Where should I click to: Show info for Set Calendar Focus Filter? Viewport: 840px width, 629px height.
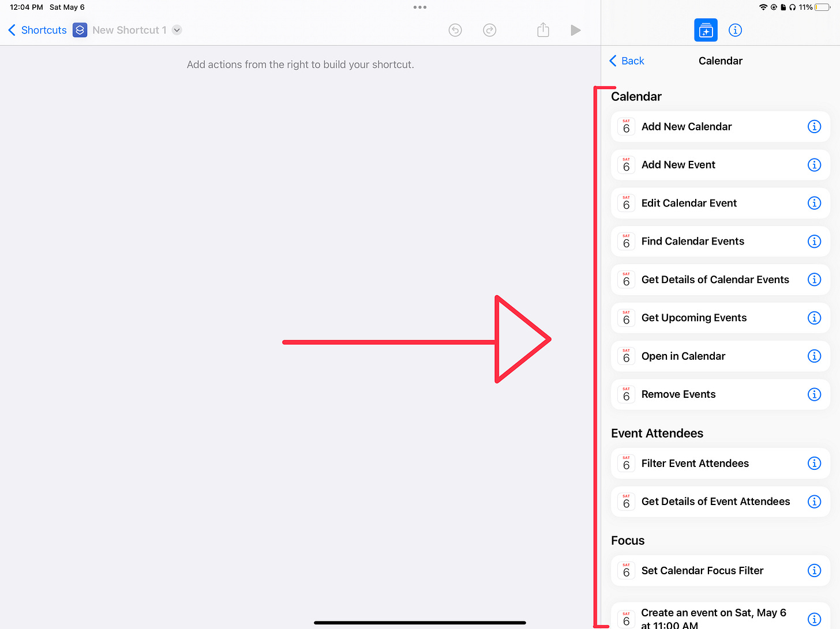pos(814,571)
